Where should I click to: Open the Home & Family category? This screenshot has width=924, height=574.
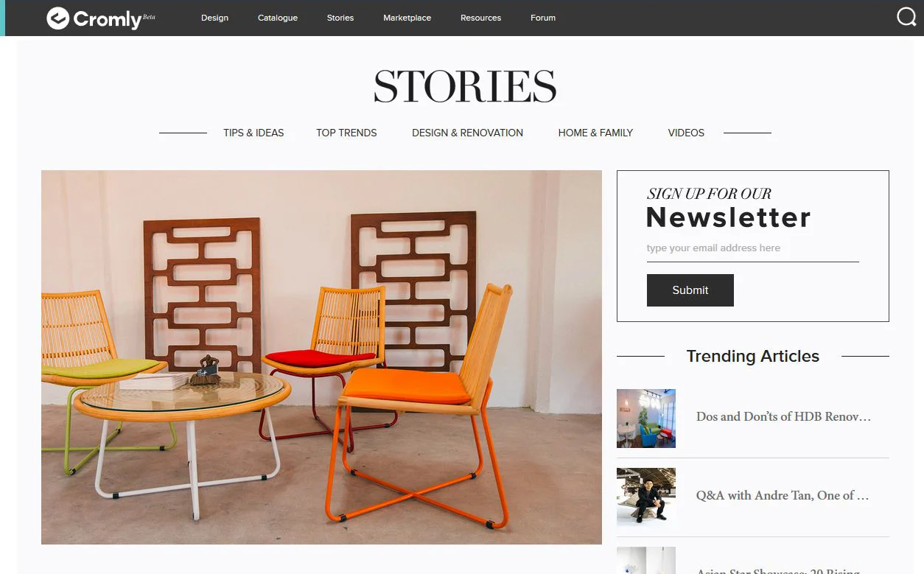595,133
